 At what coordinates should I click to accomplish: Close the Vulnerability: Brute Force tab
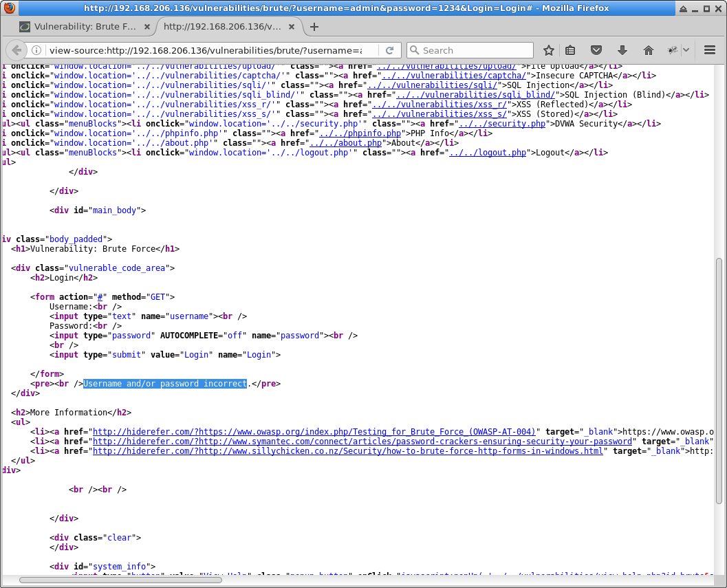147,27
